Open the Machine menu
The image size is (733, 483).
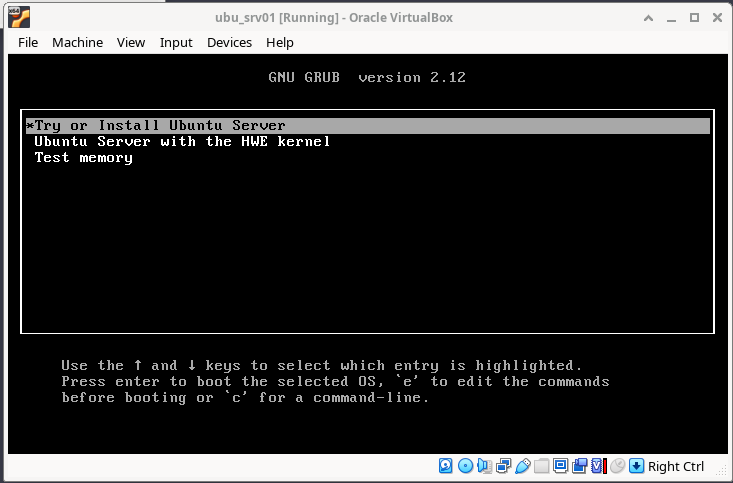pyautogui.click(x=77, y=42)
